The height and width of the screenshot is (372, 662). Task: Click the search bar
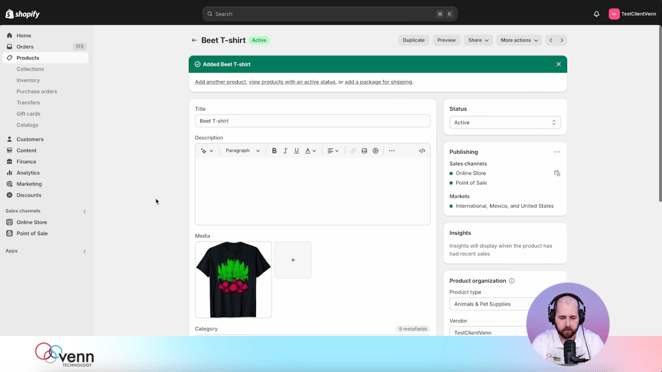(329, 14)
